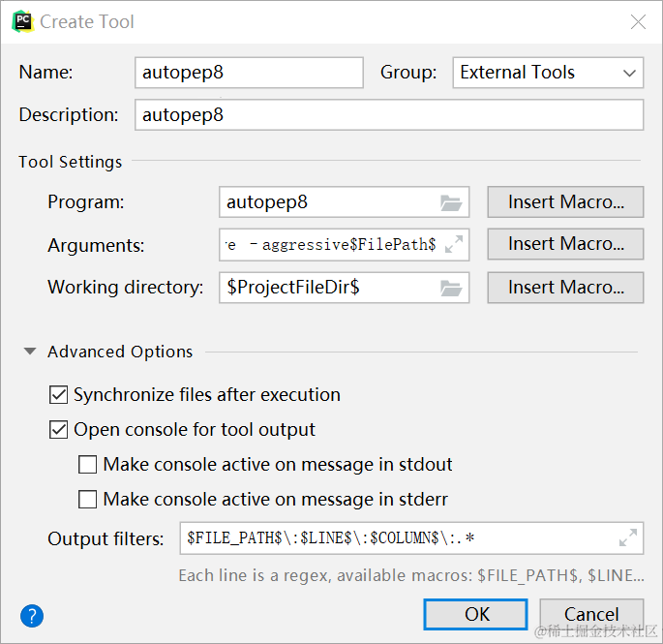Cancel the Create Tool dialog
This screenshot has height=644, width=663.
tap(591, 614)
